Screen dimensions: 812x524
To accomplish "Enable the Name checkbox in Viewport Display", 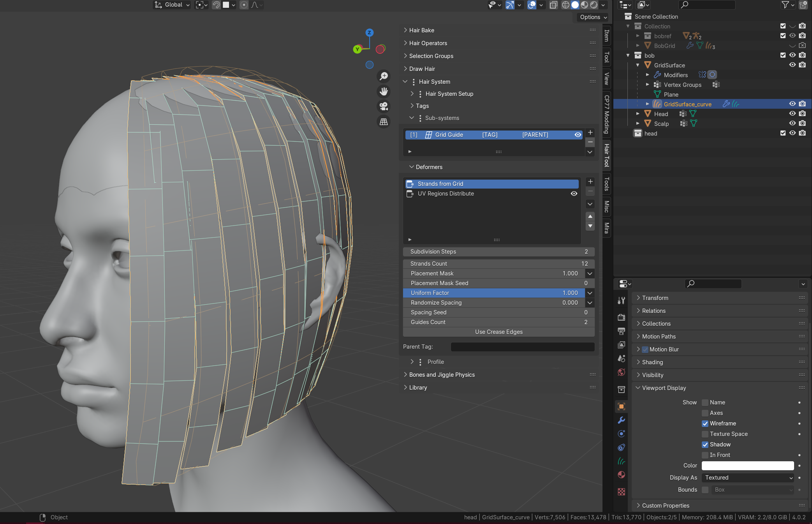I will pyautogui.click(x=705, y=402).
